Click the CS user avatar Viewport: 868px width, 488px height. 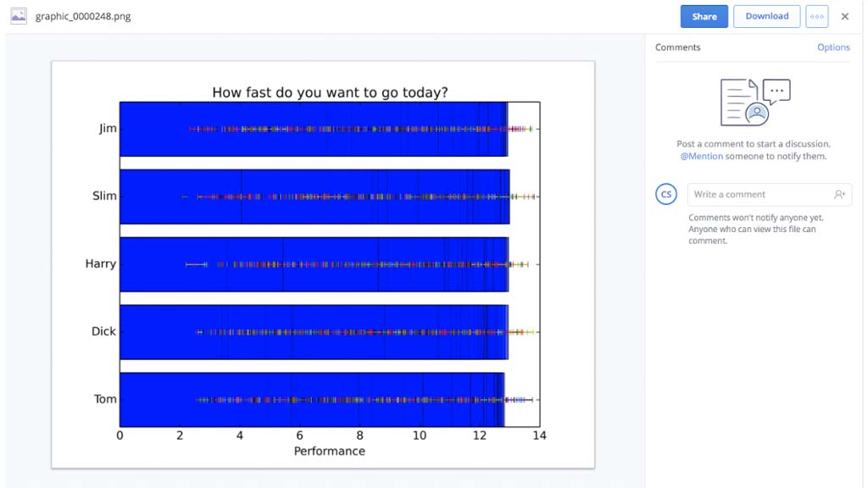(x=666, y=195)
